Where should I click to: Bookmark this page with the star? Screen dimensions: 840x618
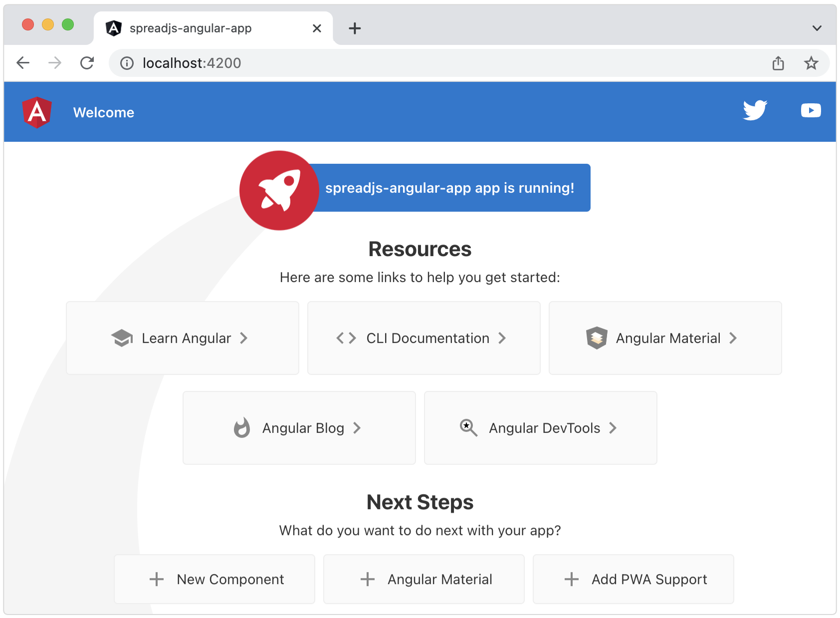pyautogui.click(x=811, y=63)
